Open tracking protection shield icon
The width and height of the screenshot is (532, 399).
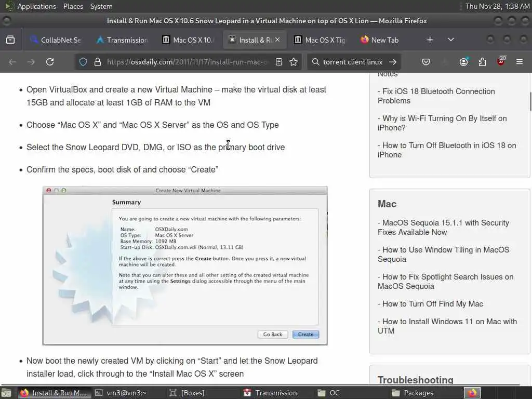(x=83, y=62)
